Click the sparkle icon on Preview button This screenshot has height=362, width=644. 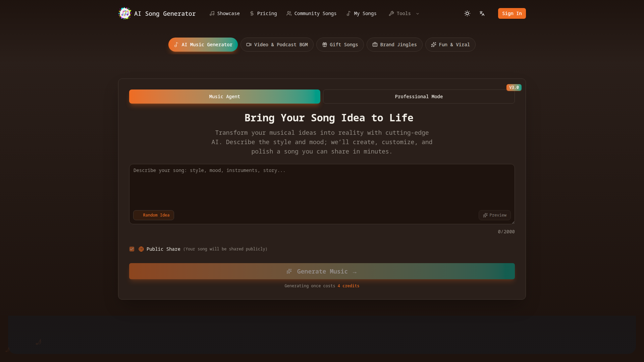[x=485, y=215]
